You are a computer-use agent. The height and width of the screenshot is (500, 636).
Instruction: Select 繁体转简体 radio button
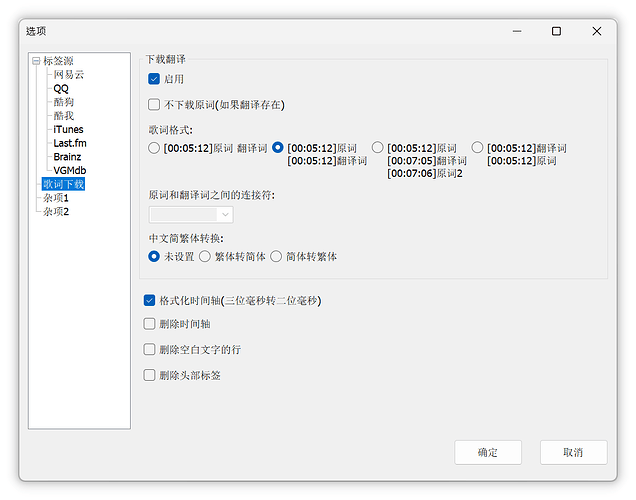(205, 256)
